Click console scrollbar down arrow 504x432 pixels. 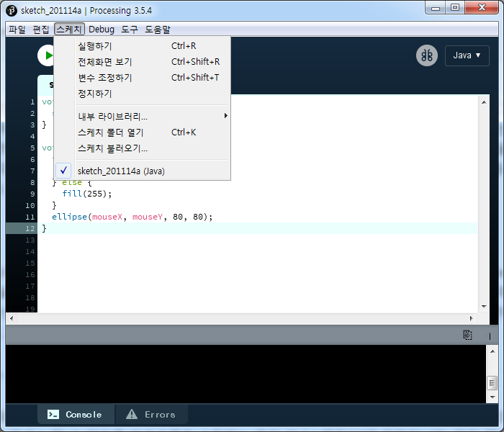492,397
